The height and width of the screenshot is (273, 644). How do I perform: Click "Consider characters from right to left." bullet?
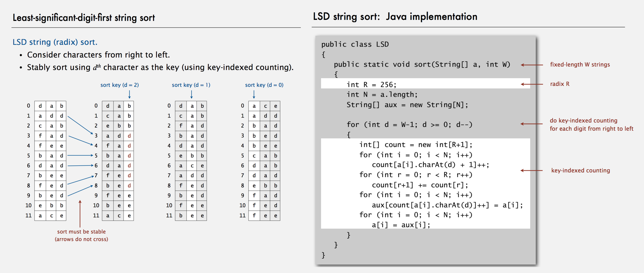tap(99, 55)
